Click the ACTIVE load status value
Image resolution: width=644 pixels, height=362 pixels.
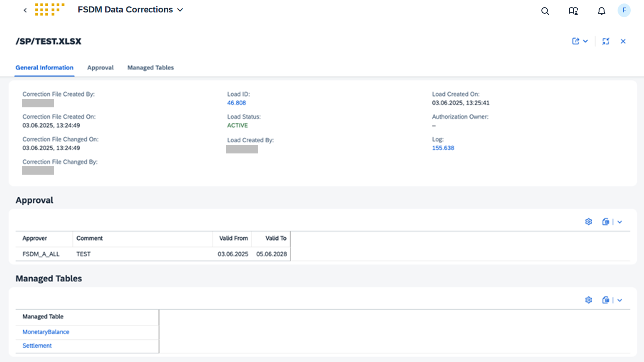[237, 125]
